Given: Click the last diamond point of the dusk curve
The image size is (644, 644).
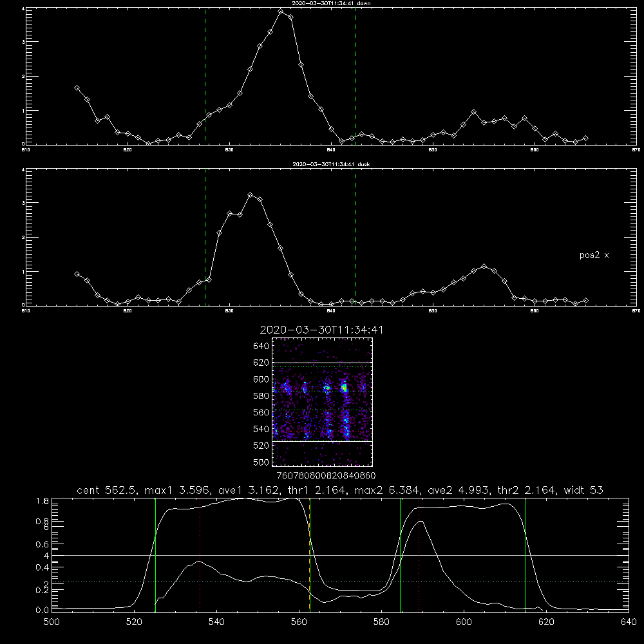Looking at the screenshot, I should point(585,301).
